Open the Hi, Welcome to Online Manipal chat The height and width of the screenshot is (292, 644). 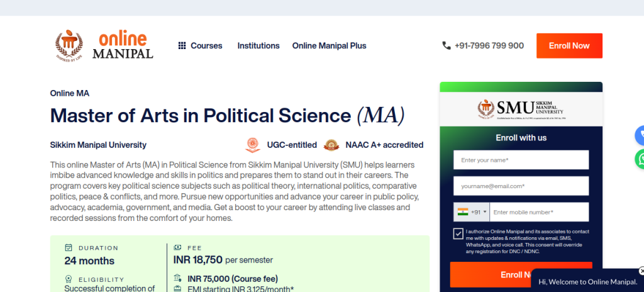588,282
